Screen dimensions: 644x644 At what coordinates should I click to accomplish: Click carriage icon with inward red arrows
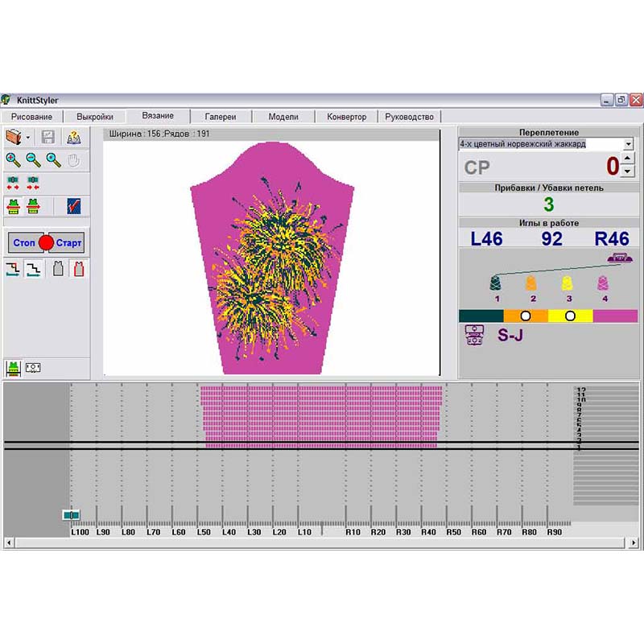point(33,183)
